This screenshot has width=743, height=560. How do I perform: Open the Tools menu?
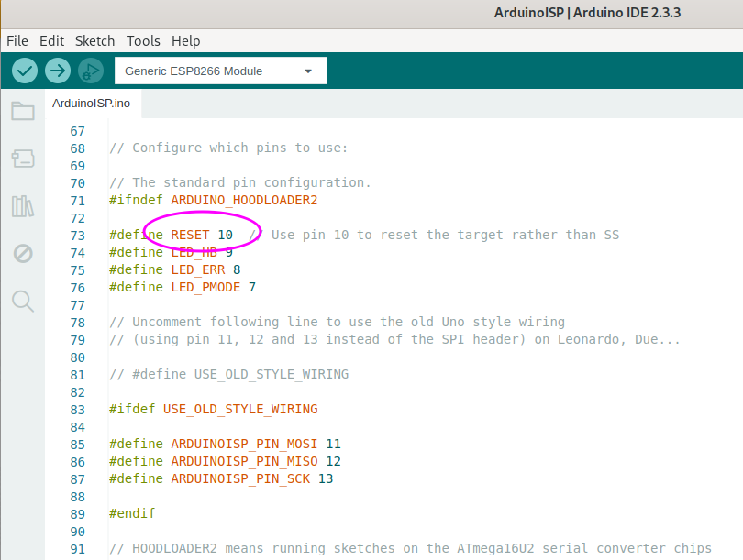(143, 41)
